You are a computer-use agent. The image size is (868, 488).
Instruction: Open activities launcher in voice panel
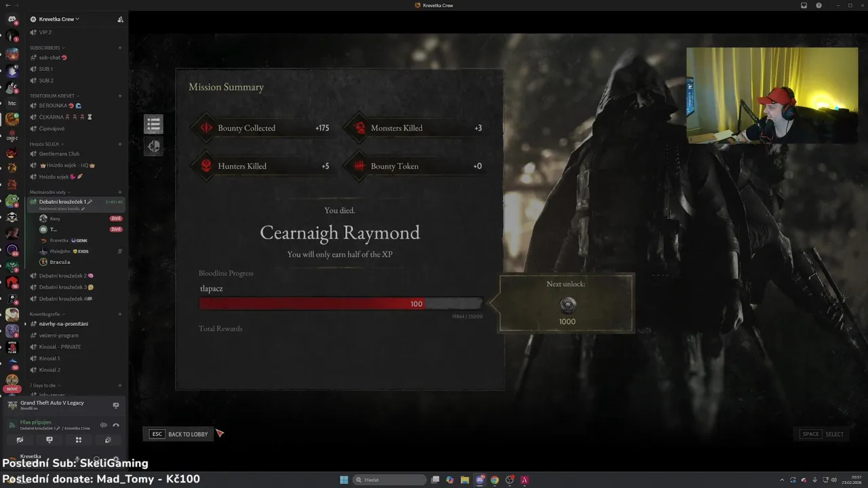[79, 440]
